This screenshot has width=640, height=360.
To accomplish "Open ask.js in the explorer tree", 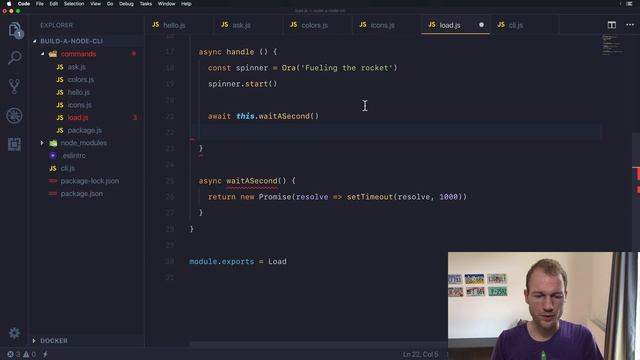I will 76,67.
